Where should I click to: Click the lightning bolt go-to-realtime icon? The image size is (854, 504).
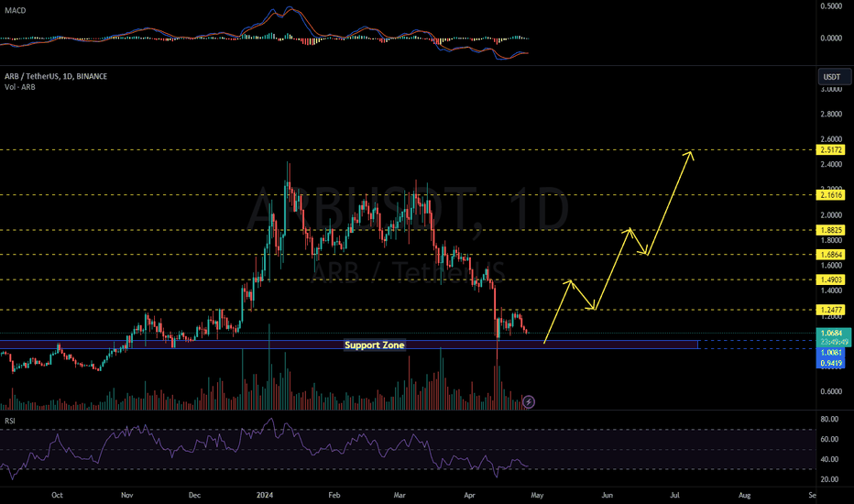(529, 402)
